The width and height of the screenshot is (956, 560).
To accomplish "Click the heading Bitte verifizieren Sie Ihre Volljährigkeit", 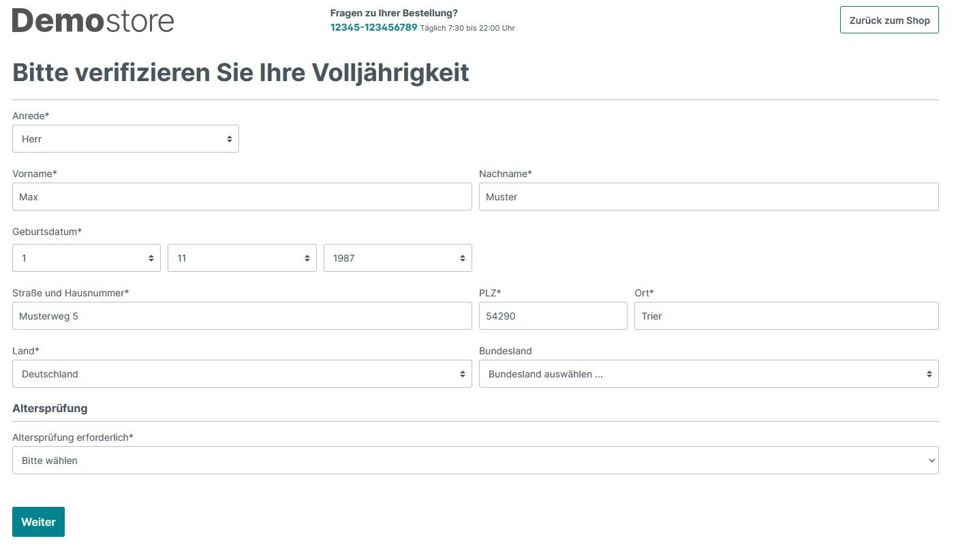I will point(241,72).
